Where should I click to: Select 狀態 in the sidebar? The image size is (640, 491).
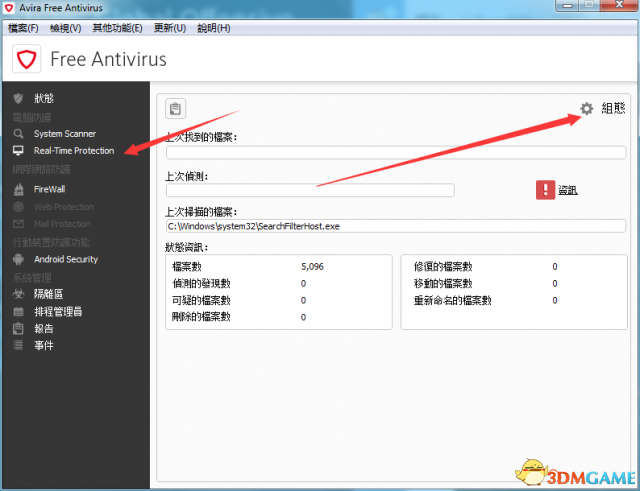click(x=44, y=98)
